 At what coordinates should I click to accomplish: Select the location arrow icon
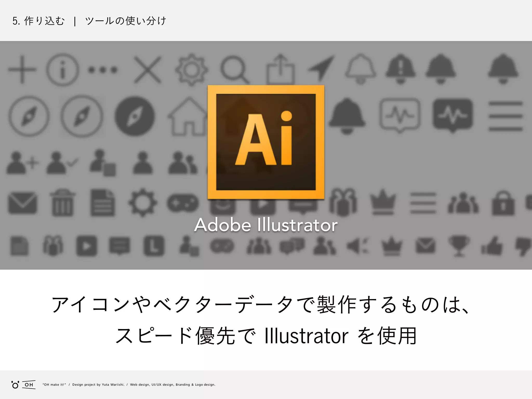[321, 68]
